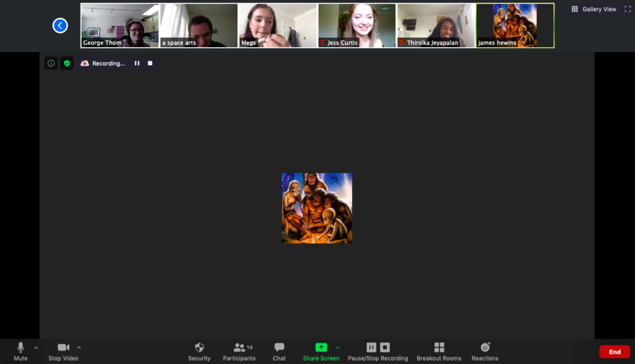Viewport: 635px width, 364px height.
Task: Stop the camera video
Action: point(63,351)
